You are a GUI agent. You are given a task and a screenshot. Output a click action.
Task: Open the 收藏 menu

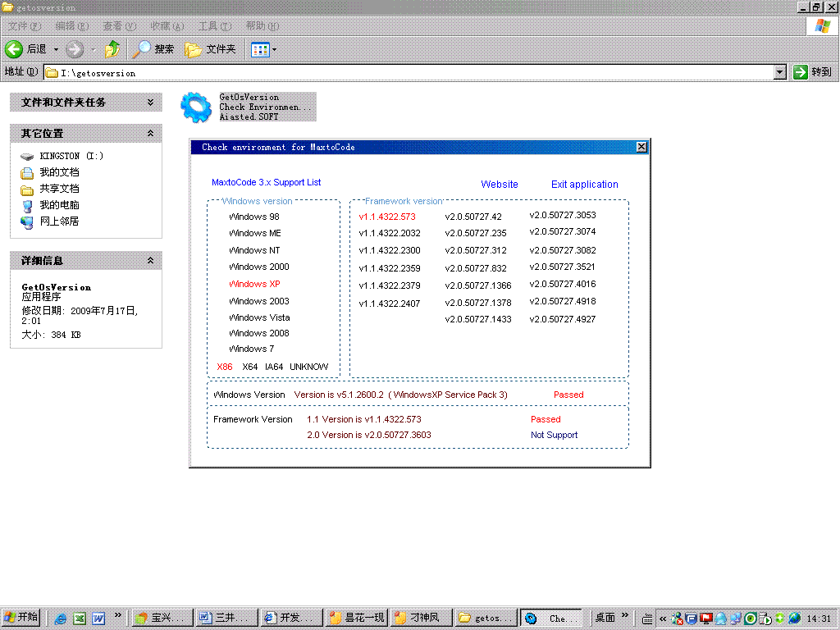167,25
